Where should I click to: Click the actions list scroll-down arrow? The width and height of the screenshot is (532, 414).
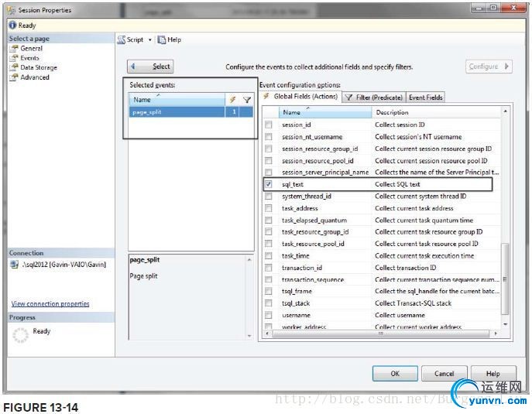pyautogui.click(x=505, y=324)
